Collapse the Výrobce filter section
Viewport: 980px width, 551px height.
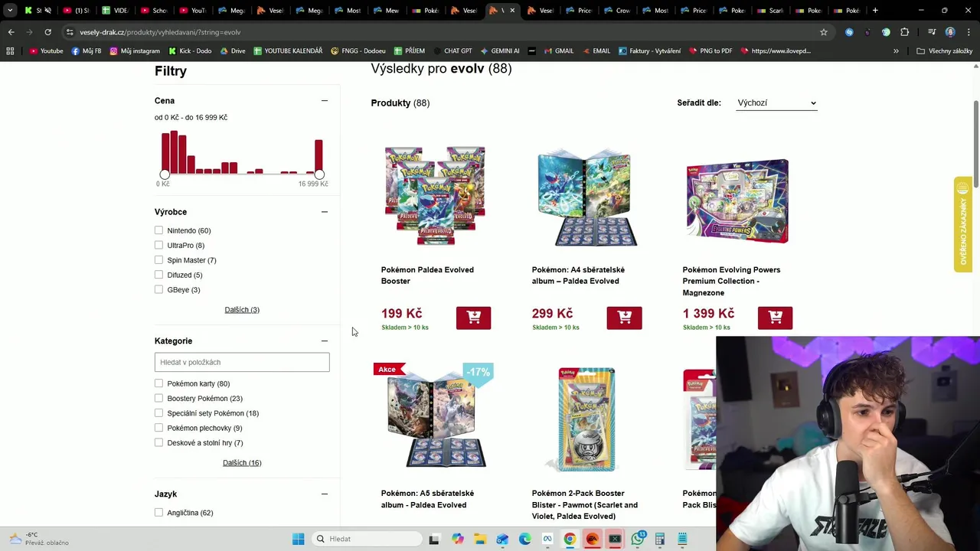[x=324, y=212]
